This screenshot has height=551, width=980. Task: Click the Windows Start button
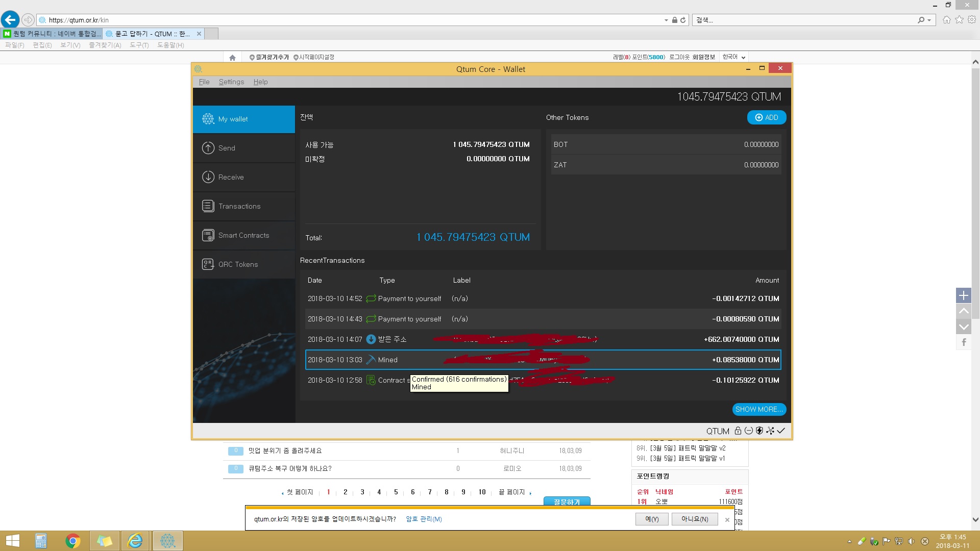[x=12, y=541]
